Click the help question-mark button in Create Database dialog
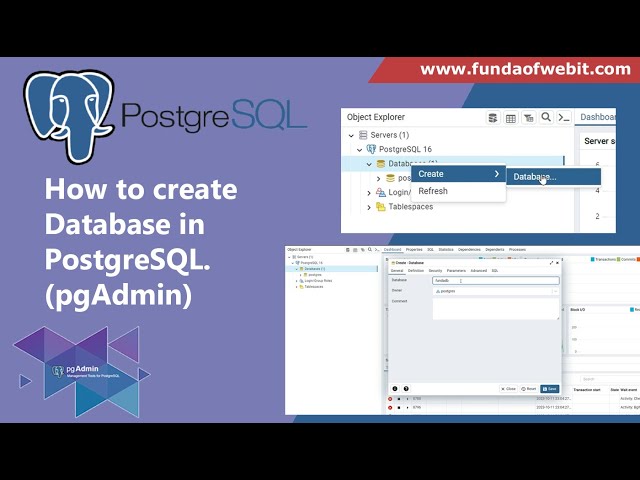640x480 pixels. pos(406,389)
